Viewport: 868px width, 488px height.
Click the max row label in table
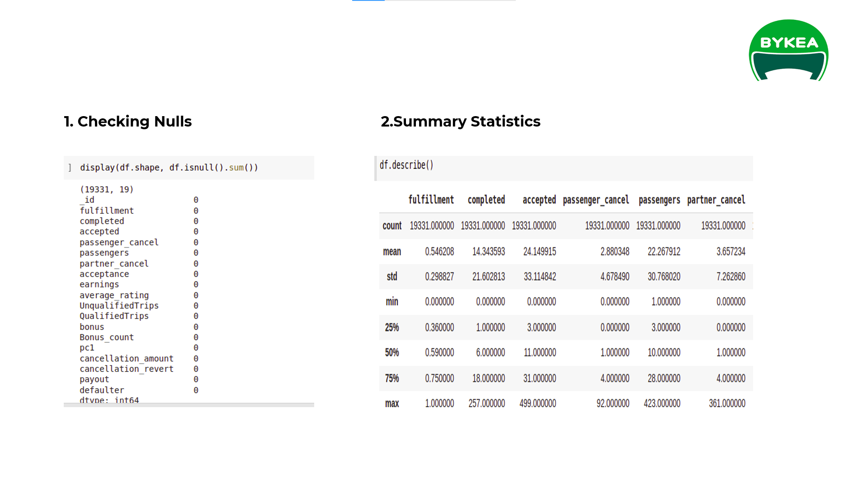pyautogui.click(x=392, y=404)
